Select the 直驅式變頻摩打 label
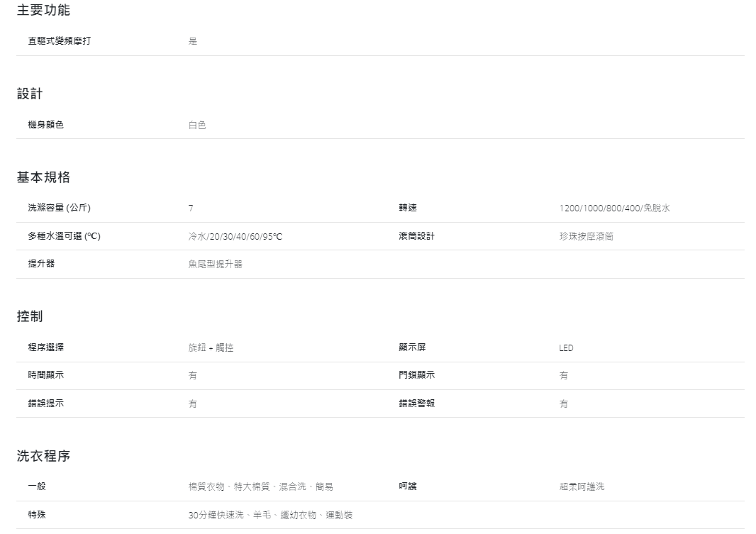This screenshot has width=756, height=534. point(59,41)
